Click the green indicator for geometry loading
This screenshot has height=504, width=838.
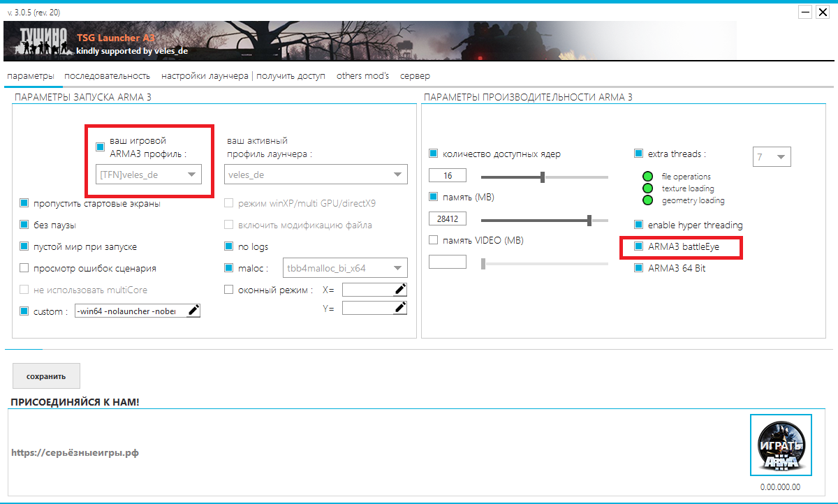coord(647,200)
